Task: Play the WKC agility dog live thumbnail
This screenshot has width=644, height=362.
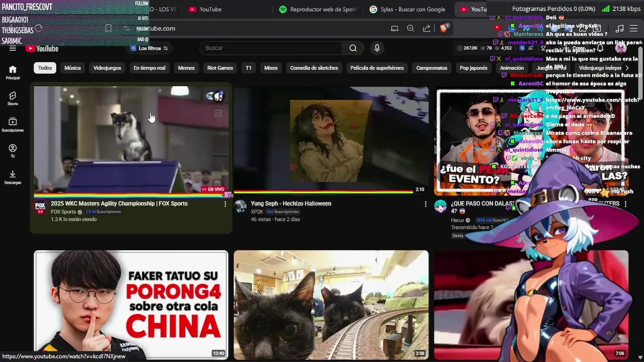Action: tap(131, 141)
